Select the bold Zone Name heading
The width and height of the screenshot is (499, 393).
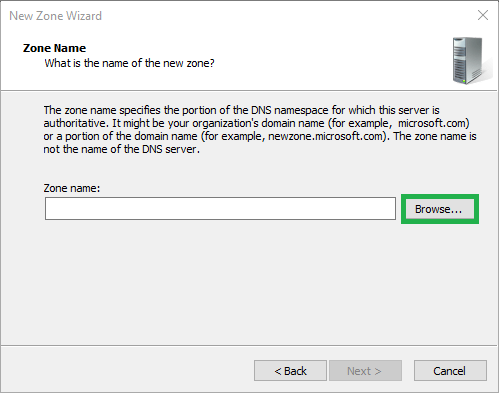(54, 48)
